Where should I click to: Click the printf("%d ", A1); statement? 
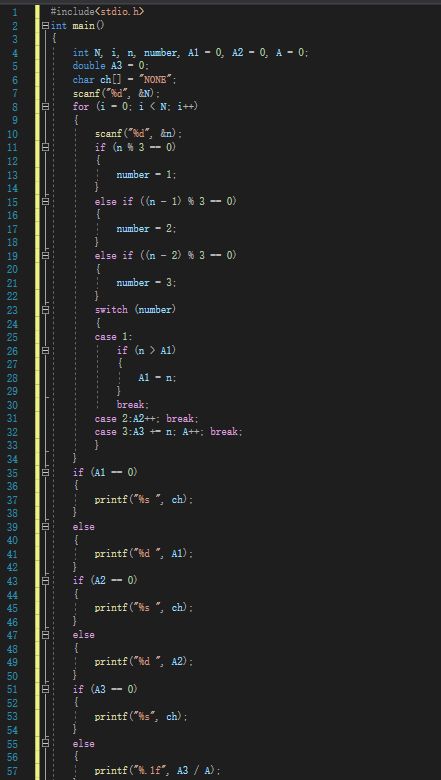(x=144, y=554)
